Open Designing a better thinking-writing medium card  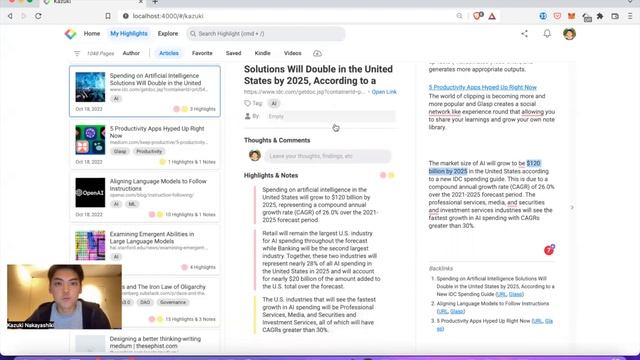tap(145, 342)
